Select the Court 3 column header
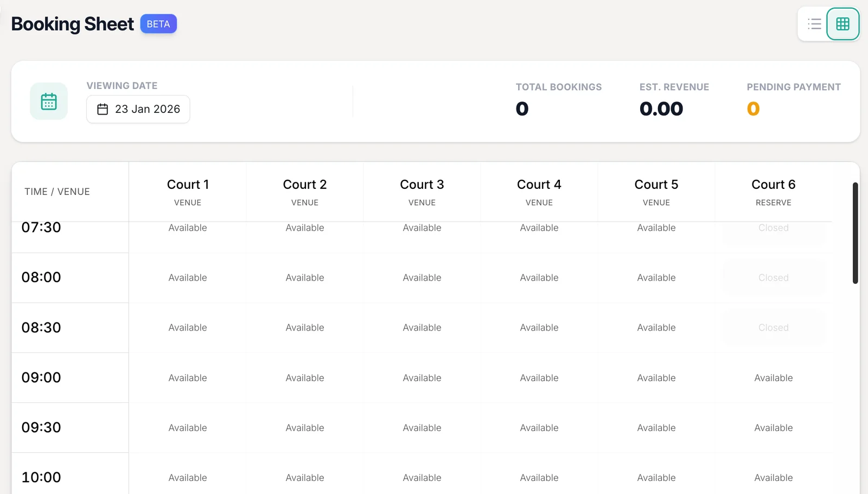868x494 pixels. 422,192
